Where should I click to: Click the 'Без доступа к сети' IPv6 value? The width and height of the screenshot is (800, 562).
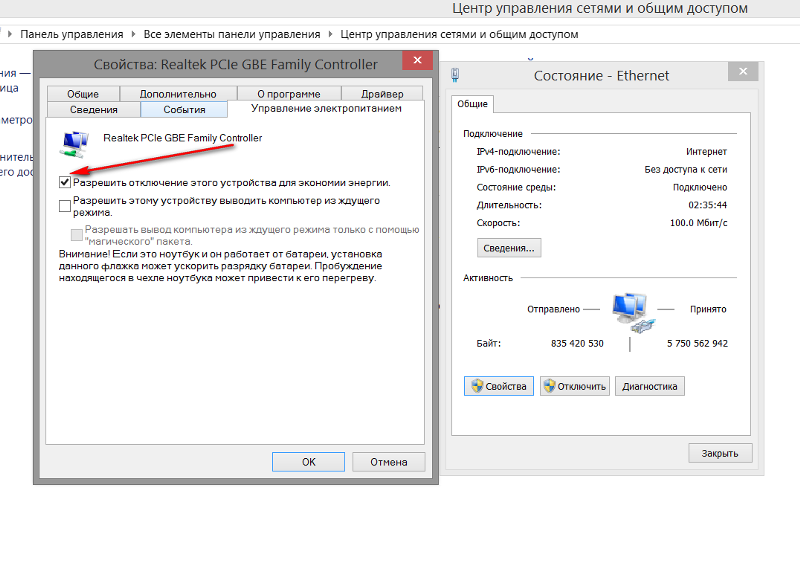coord(686,169)
